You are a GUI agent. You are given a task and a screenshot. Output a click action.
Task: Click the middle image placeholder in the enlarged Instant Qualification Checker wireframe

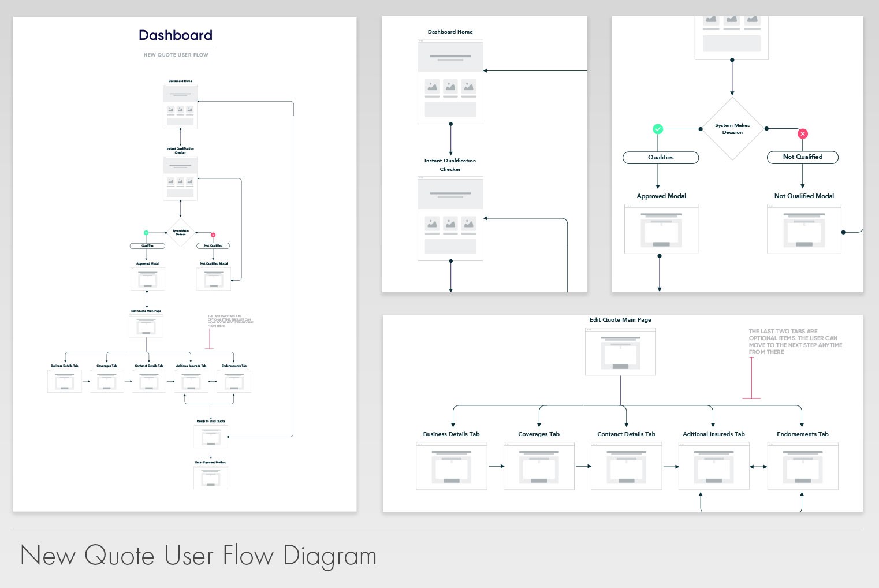click(x=450, y=224)
